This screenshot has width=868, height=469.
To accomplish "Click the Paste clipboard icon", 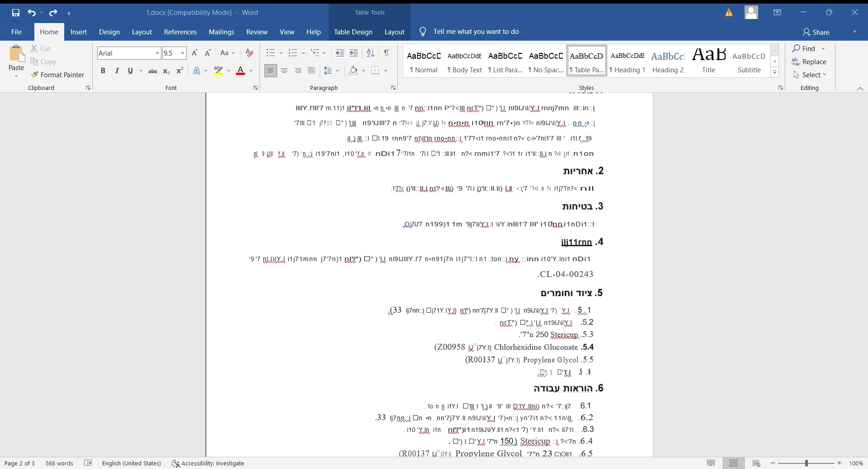I will click(x=16, y=54).
